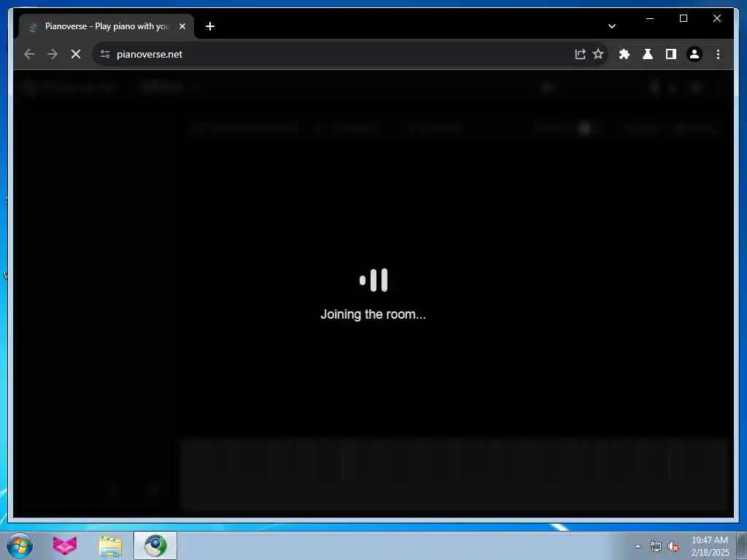Open the profile avatar menu
Screen dimensions: 747x560
pyautogui.click(x=694, y=54)
